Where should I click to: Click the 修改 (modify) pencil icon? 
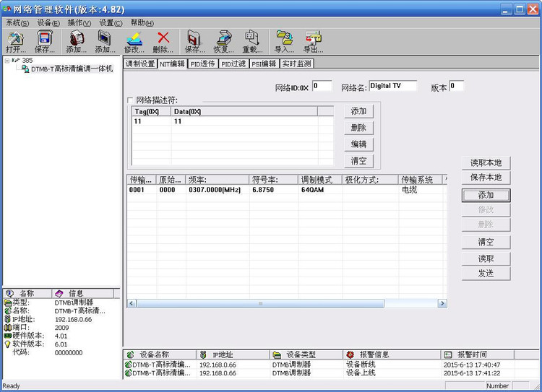tap(134, 41)
